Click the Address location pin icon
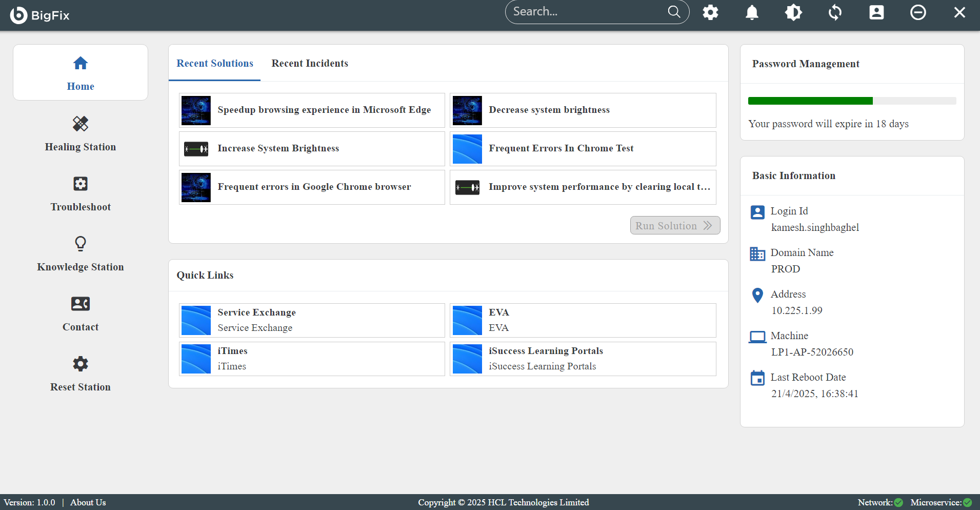 coord(757,296)
